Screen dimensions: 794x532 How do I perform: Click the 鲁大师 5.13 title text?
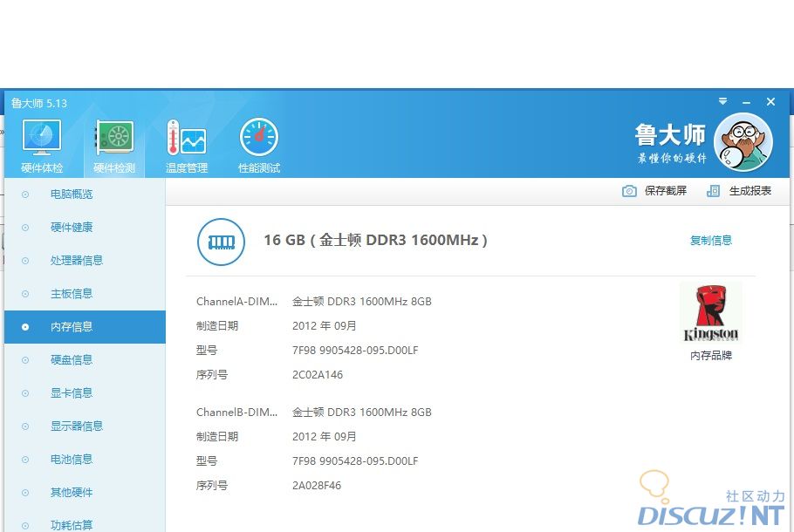pyautogui.click(x=39, y=103)
